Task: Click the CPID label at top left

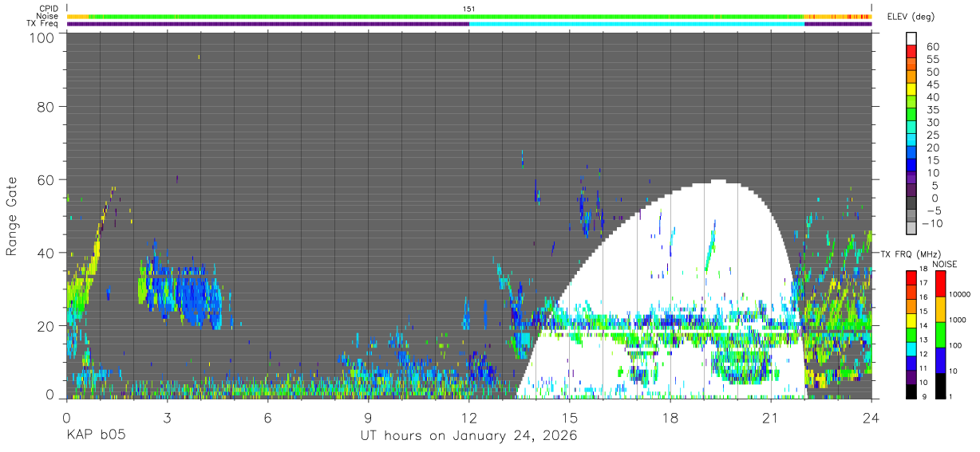Action: pos(48,8)
